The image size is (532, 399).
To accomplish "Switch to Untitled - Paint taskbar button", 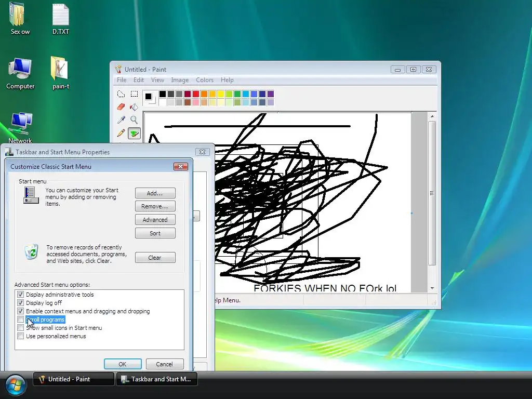I will (x=73, y=379).
